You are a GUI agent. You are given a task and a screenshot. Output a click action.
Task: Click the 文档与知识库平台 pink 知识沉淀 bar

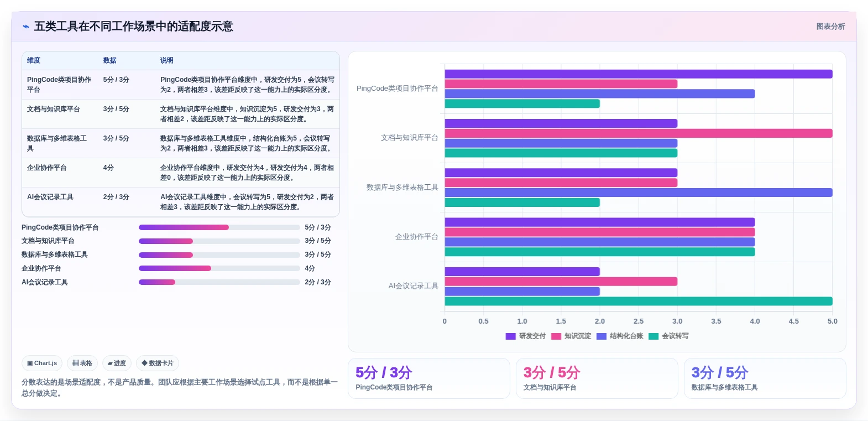(639, 133)
